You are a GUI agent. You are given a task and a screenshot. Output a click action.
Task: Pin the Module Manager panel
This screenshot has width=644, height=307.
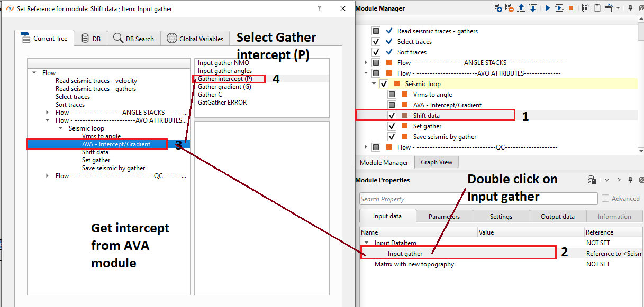[630, 8]
